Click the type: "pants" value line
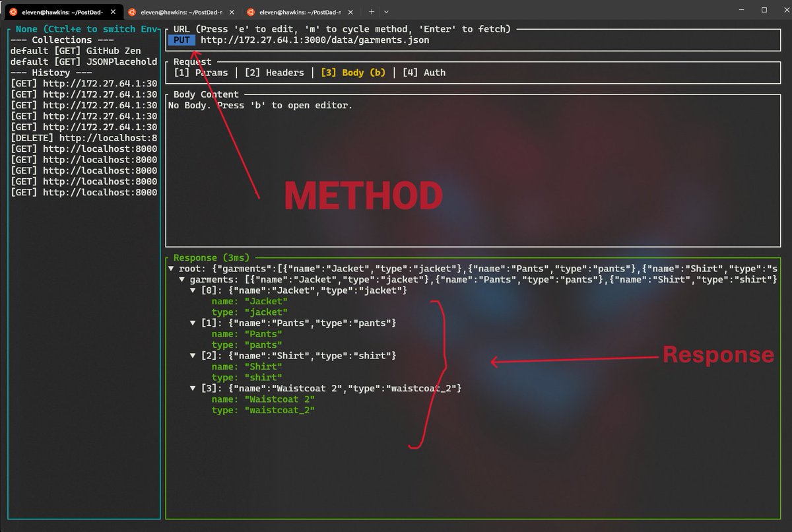Screen dimensions: 792x532 tap(247, 345)
